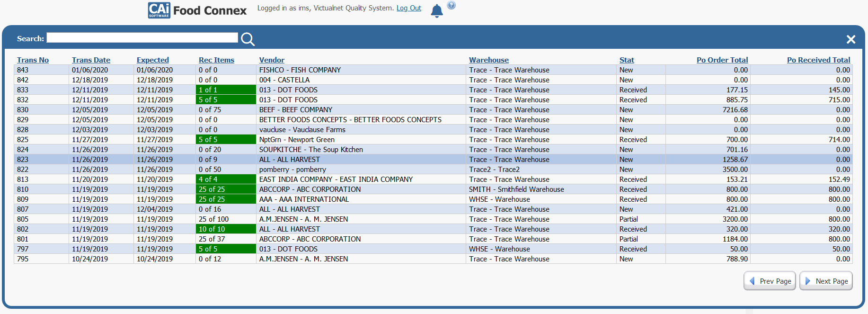Viewport: 868px width, 314px height.
Task: Log out of the system
Action: pyautogui.click(x=409, y=8)
